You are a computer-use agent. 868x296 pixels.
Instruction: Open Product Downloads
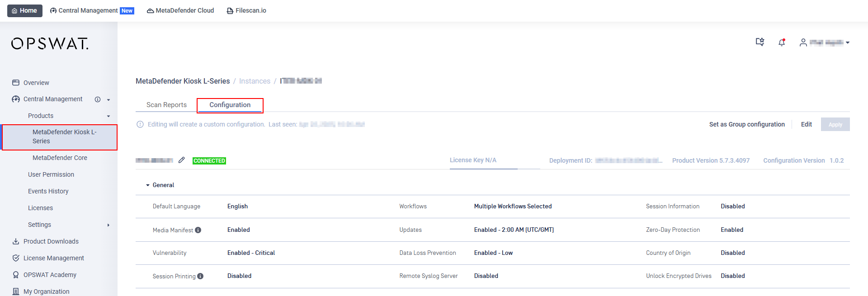coord(51,241)
